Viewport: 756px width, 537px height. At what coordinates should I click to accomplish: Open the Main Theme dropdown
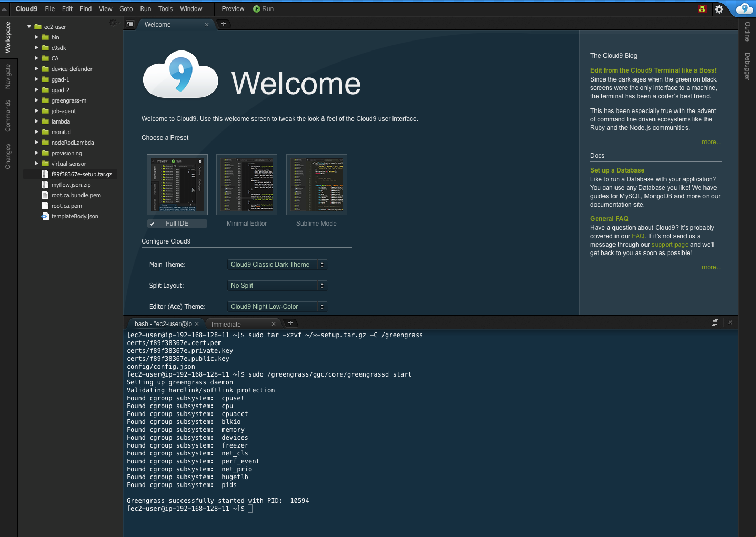click(277, 265)
